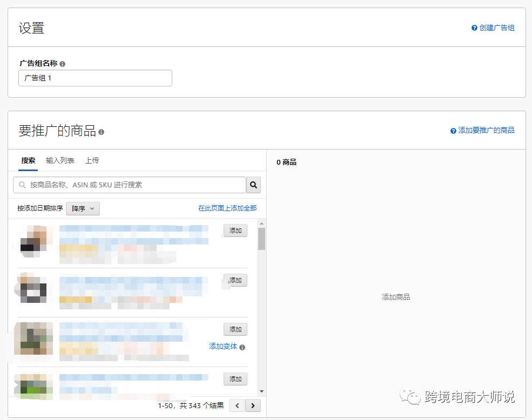
Task: Go to next page with right arrow
Action: coord(253,405)
